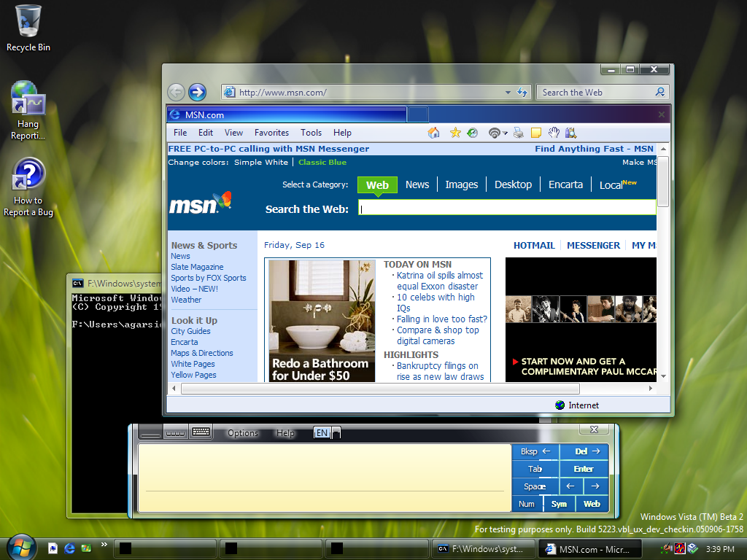Screen dimensions: 747x560
Task: Click the How to Report a Bug shortcut
Action: point(28,187)
